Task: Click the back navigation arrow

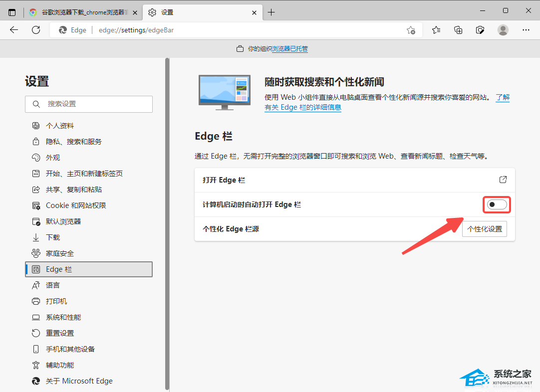Action: click(13, 30)
